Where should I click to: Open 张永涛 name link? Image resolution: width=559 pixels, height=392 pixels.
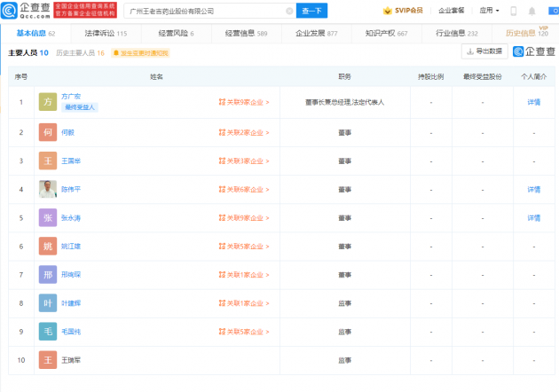pyautogui.click(x=71, y=218)
